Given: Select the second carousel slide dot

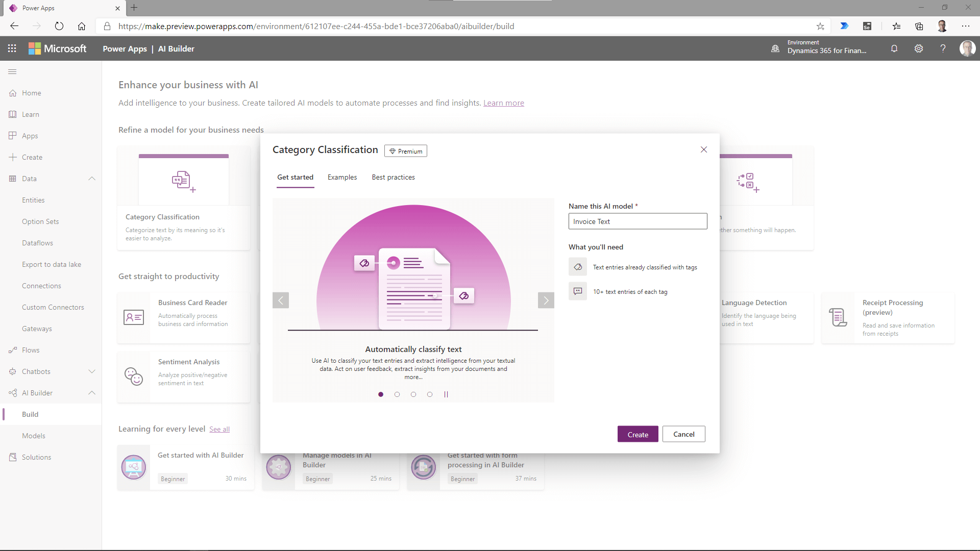Looking at the screenshot, I should 397,394.
